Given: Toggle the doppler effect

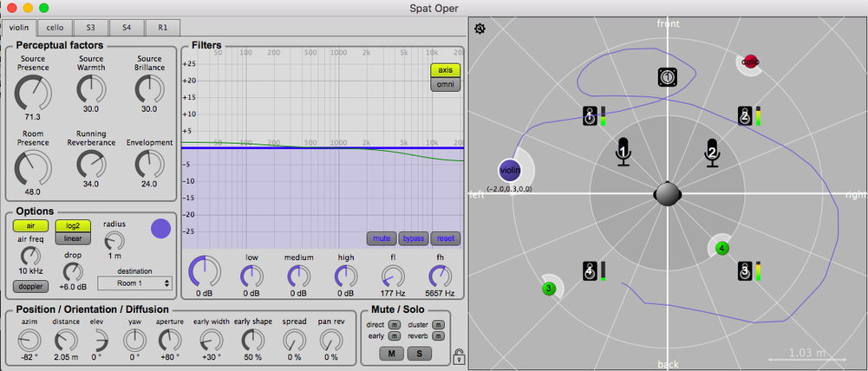Looking at the screenshot, I should coord(30,286).
